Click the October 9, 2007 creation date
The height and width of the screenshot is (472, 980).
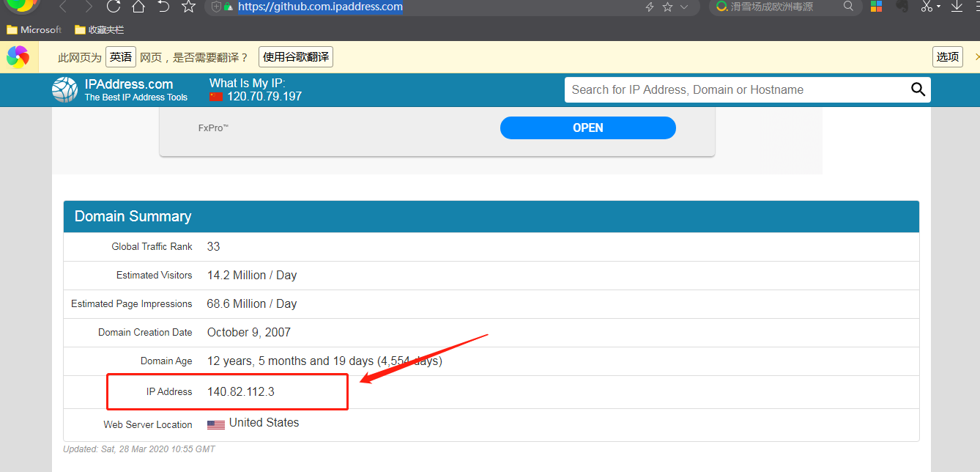pyautogui.click(x=249, y=332)
